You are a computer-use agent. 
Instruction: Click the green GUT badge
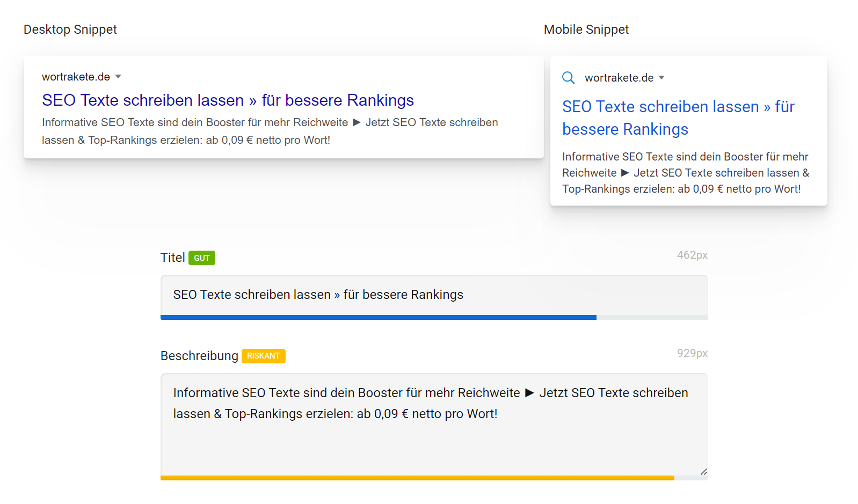coord(202,258)
